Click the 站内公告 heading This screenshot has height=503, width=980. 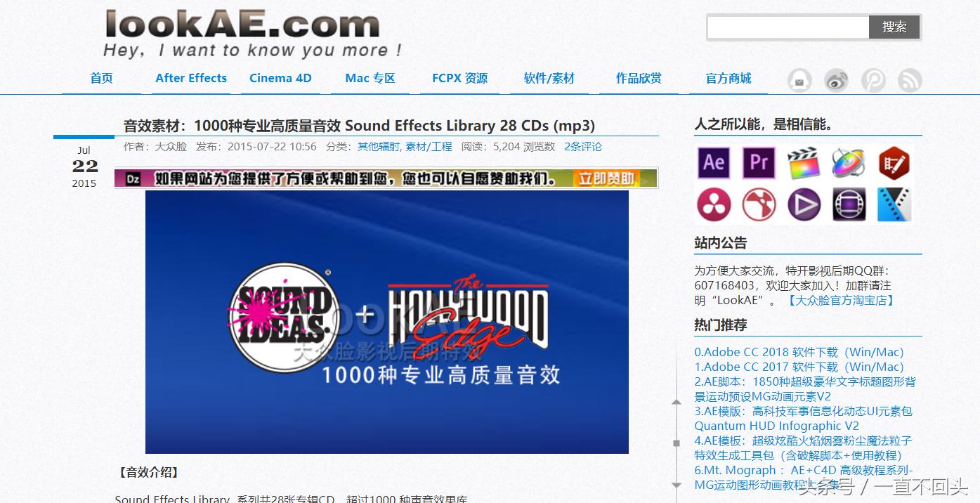721,243
